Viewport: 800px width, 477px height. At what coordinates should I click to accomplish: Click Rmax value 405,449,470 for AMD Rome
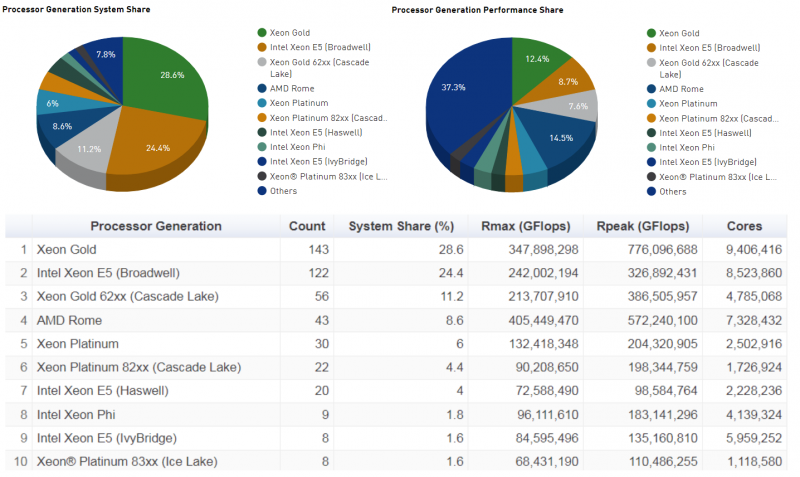tap(543, 320)
